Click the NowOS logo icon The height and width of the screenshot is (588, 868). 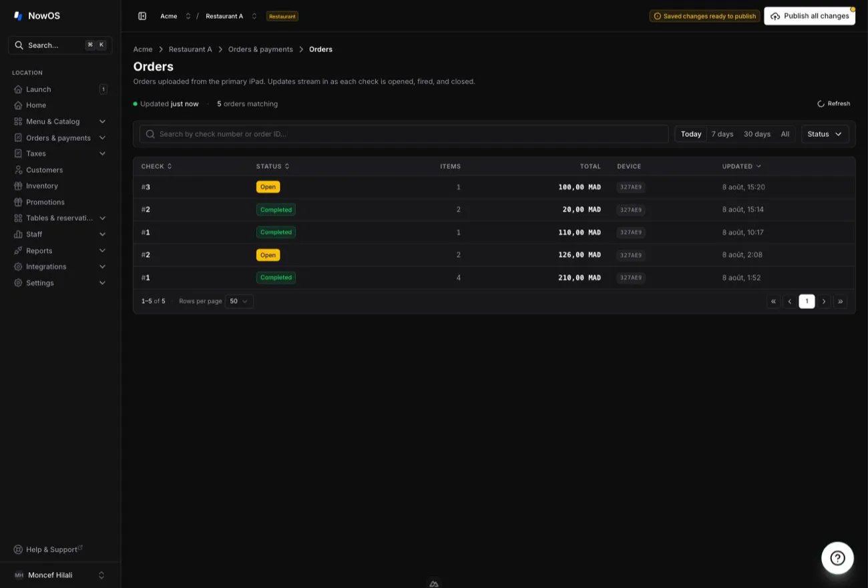click(x=18, y=15)
